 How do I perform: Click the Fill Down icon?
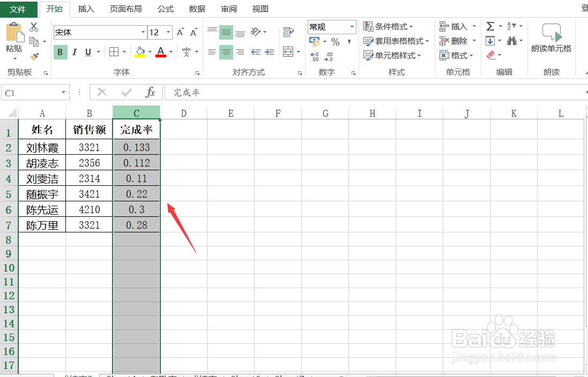pyautogui.click(x=491, y=40)
